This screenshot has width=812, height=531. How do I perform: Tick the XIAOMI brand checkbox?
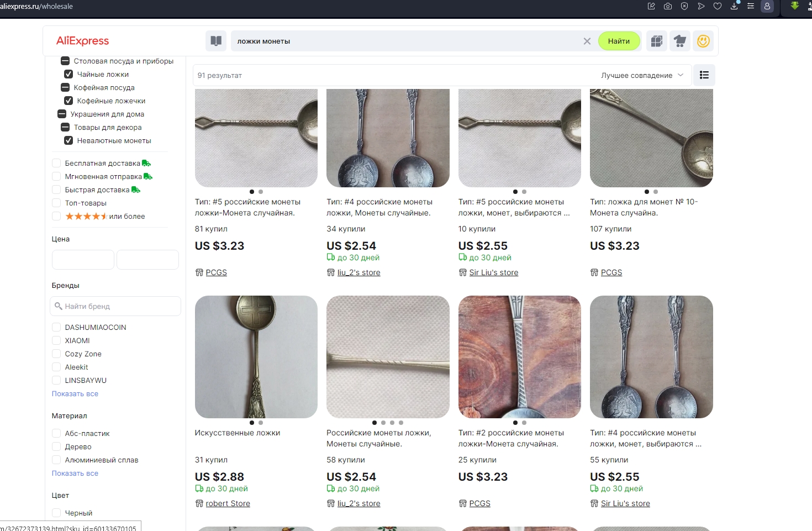point(56,340)
